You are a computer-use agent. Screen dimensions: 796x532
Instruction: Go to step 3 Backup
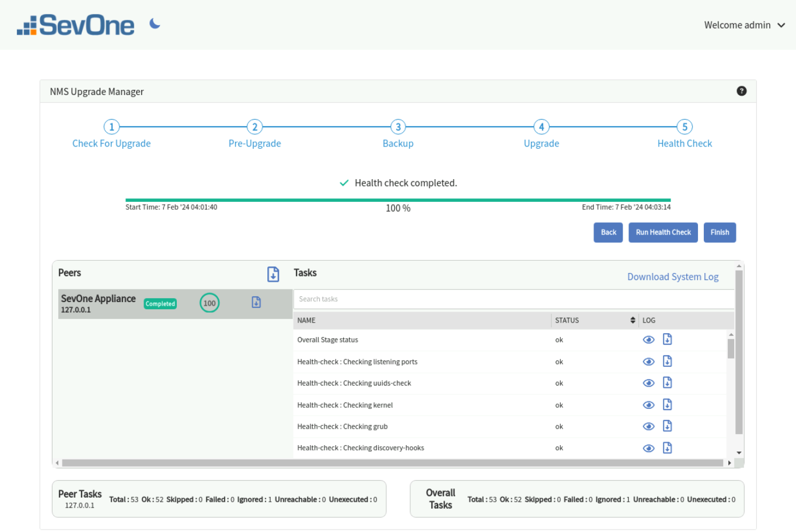coord(398,127)
